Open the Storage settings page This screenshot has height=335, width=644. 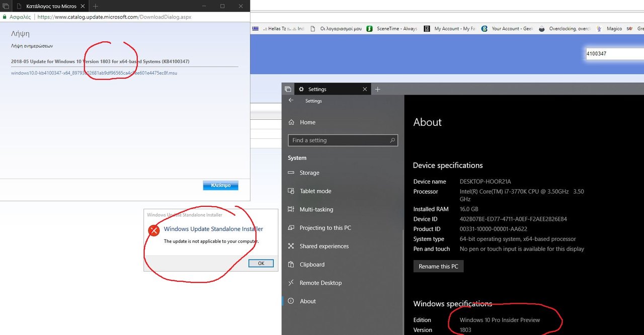click(309, 173)
